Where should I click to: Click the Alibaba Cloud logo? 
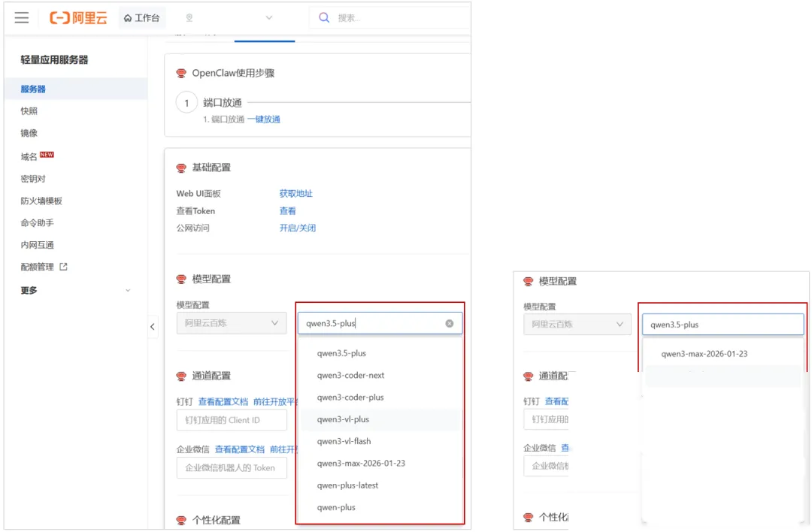(79, 17)
